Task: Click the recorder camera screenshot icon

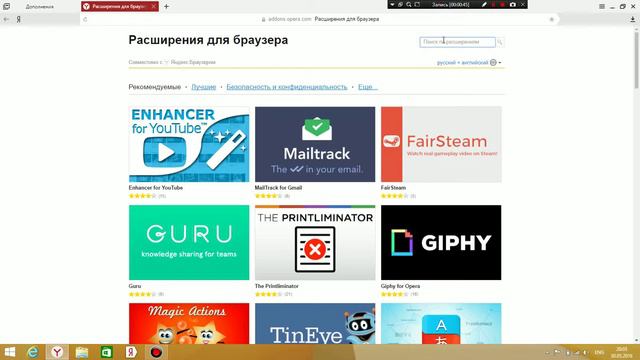Action: (513, 4)
